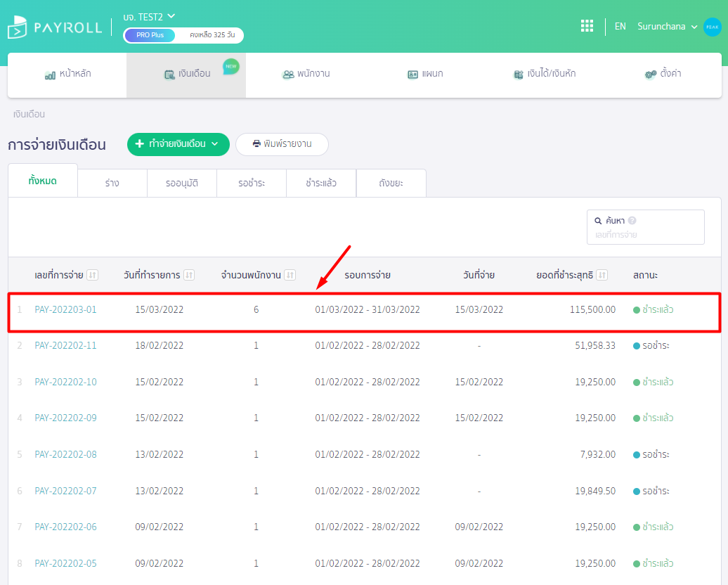This screenshot has height=585, width=728.
Task: Switch language to EN
Action: [x=620, y=27]
